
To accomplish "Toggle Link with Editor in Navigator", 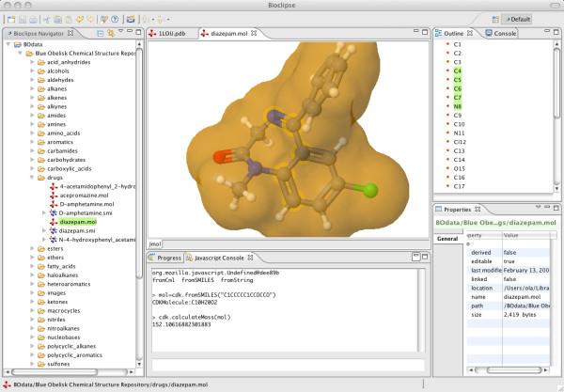I will click(x=111, y=33).
